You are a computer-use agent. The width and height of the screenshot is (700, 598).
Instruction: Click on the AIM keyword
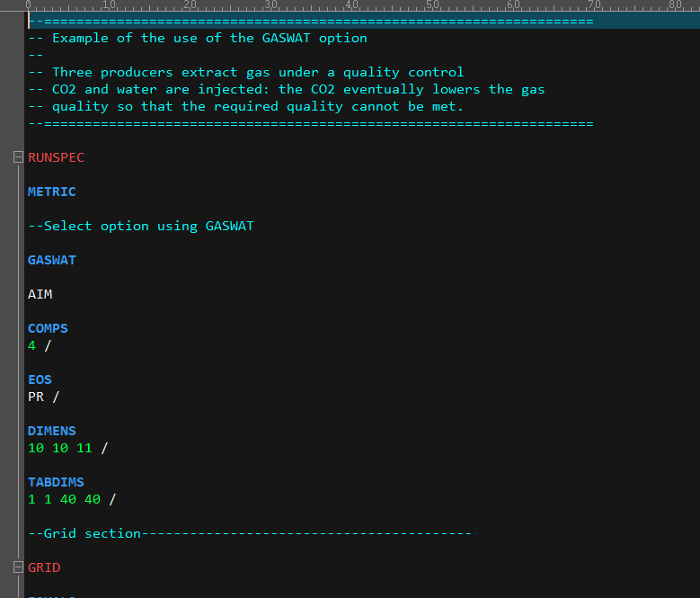point(40,294)
